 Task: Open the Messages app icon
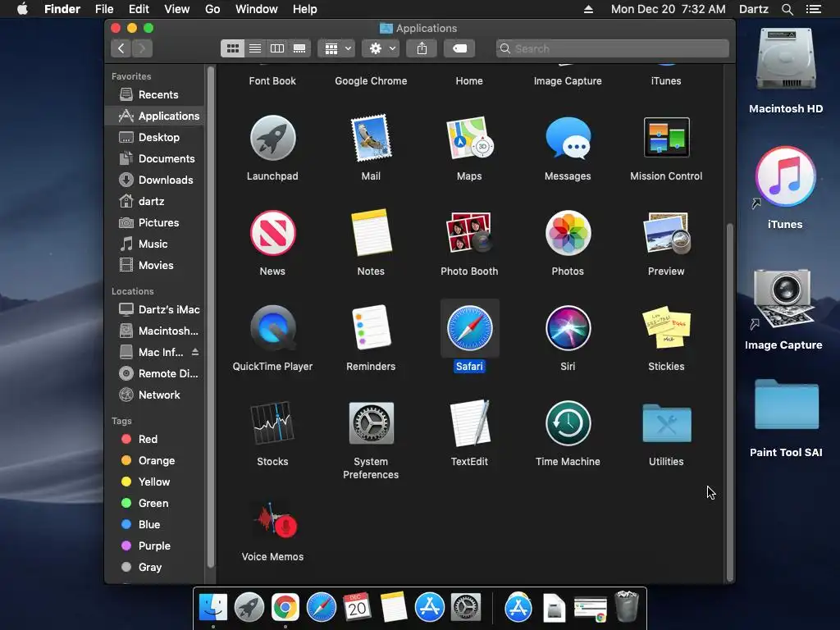pos(568,138)
